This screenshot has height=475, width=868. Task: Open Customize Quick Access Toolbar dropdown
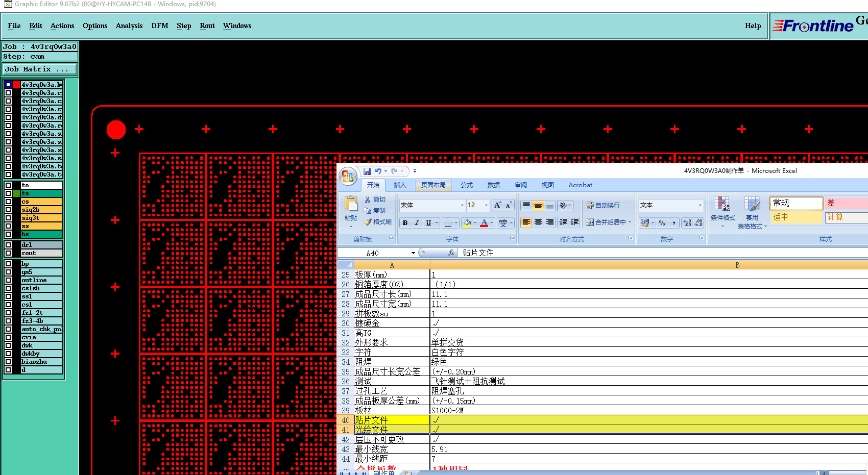pos(415,171)
